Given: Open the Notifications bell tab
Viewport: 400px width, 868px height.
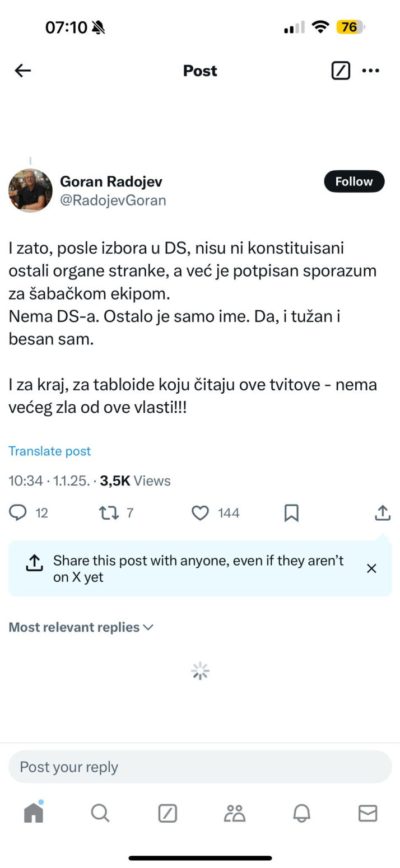Looking at the screenshot, I should (x=301, y=813).
